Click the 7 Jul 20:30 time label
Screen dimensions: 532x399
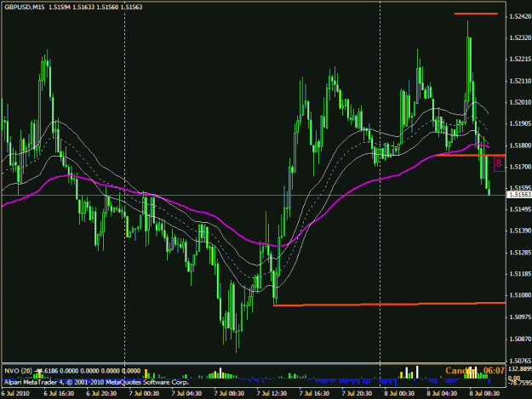pos(357,394)
